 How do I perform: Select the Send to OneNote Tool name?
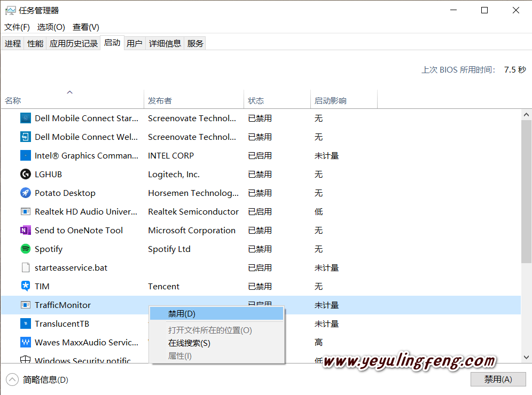coord(79,230)
